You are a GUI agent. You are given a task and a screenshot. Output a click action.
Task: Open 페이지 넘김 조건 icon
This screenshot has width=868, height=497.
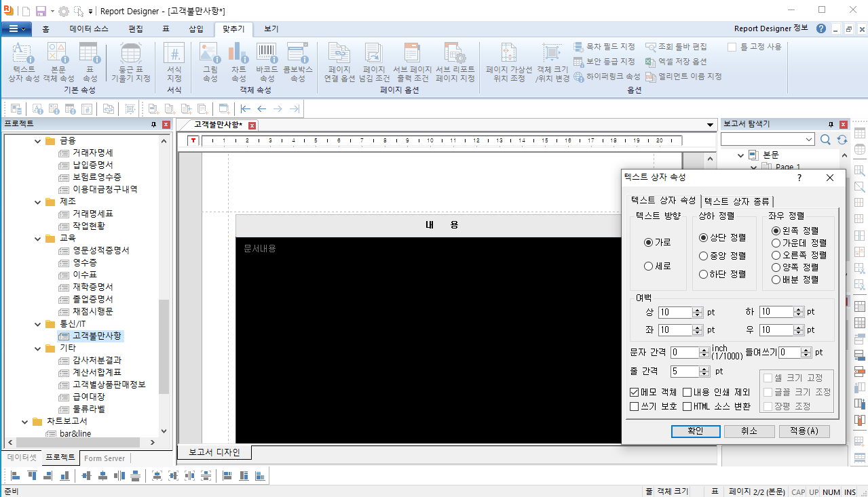(x=374, y=62)
